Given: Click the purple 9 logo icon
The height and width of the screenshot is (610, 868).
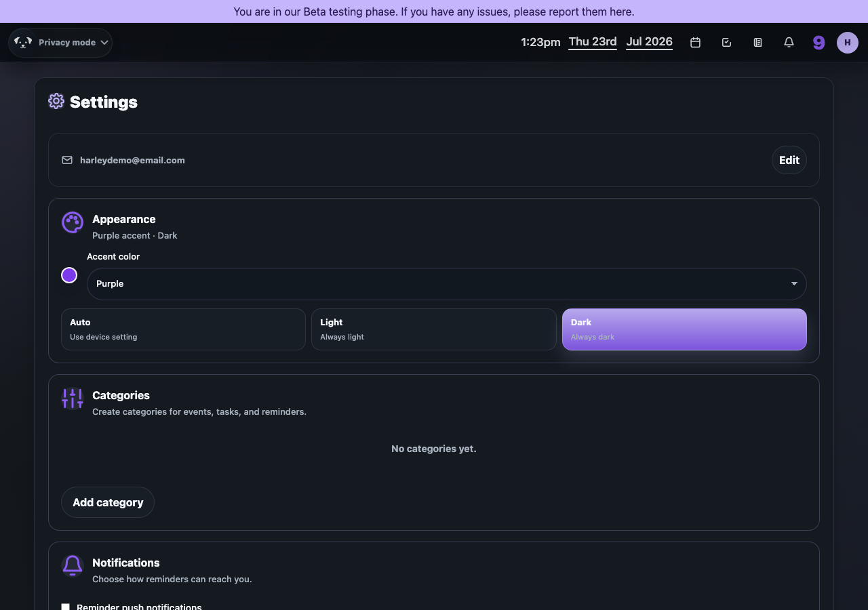Looking at the screenshot, I should pyautogui.click(x=819, y=43).
